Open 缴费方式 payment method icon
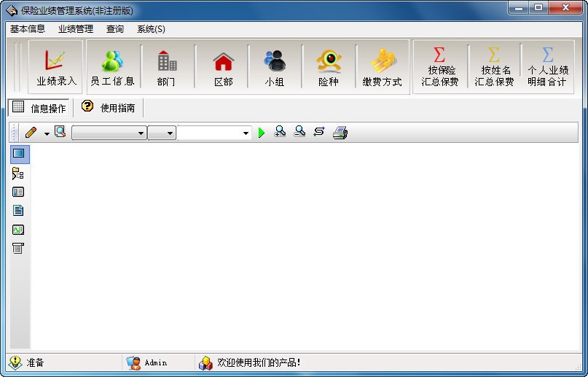Image resolution: width=588 pixels, height=377 pixels. click(x=382, y=67)
